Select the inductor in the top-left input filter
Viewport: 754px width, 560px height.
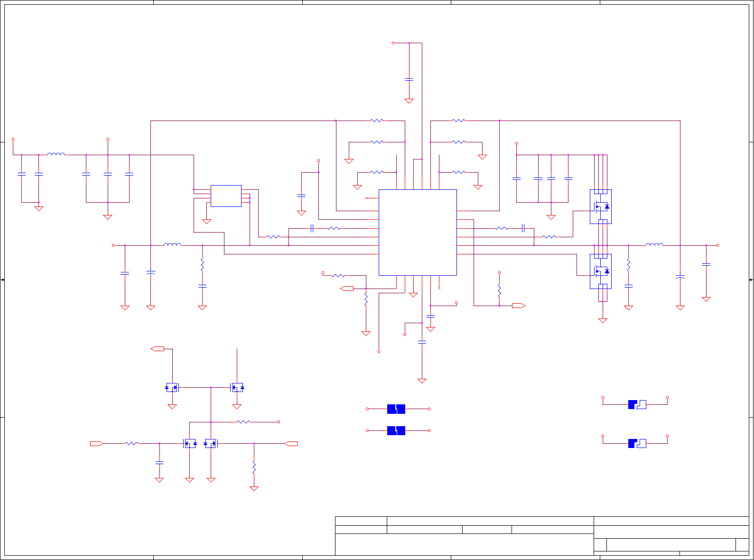(56, 154)
